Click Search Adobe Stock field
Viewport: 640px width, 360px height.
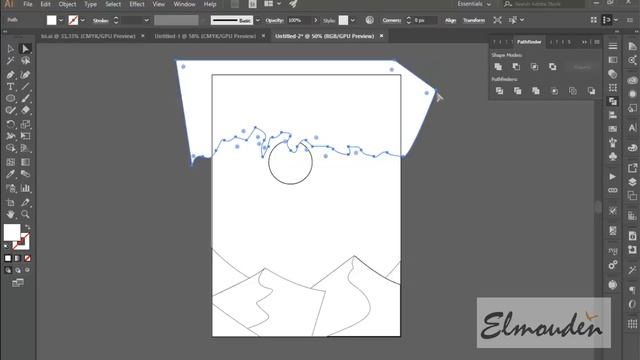click(543, 4)
